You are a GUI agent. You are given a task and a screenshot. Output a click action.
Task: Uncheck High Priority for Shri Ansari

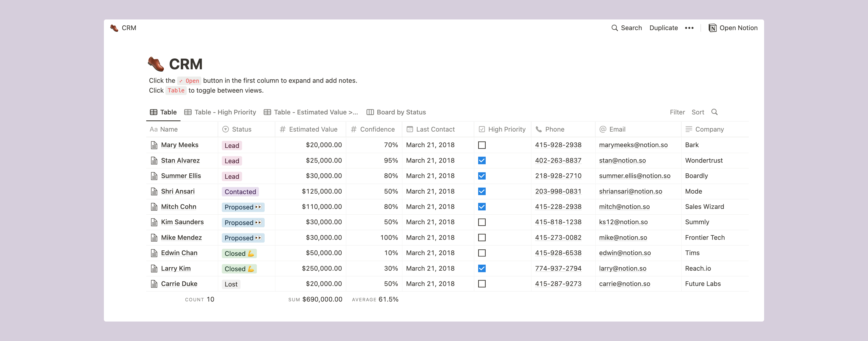(482, 192)
